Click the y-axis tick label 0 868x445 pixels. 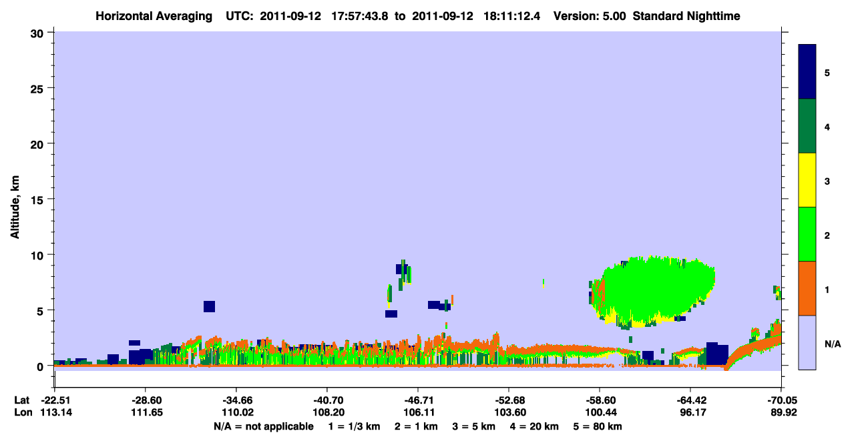click(x=42, y=366)
